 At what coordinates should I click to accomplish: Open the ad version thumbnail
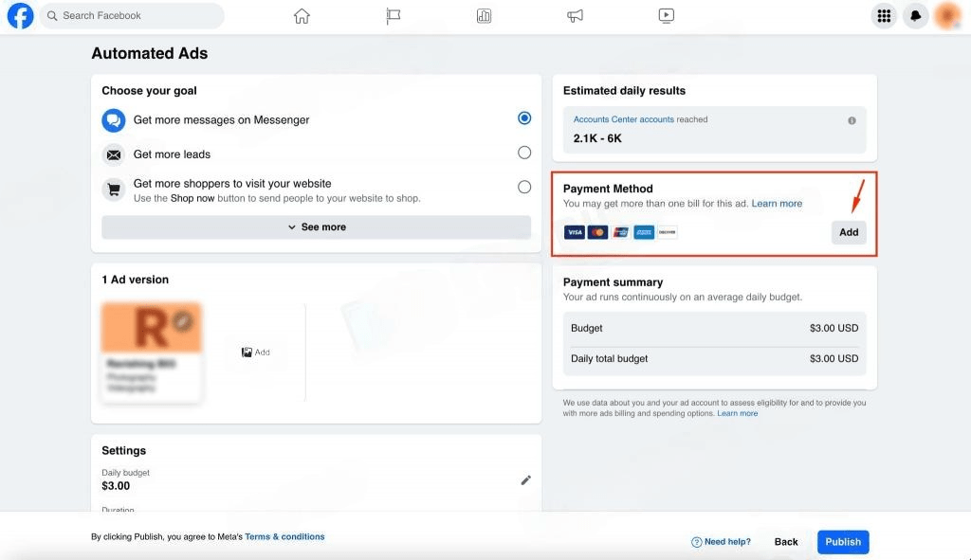[151, 352]
